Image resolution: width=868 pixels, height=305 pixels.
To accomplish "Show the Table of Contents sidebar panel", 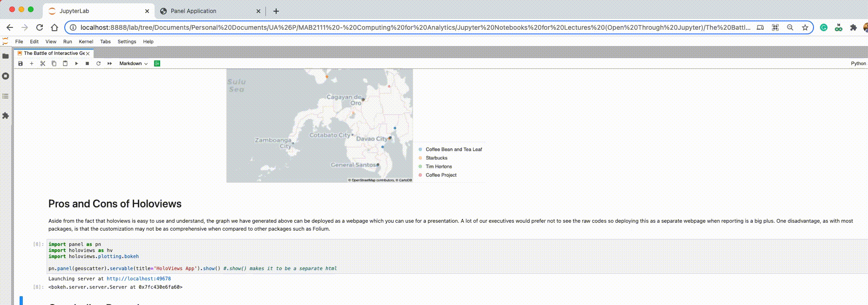I will 6,96.
